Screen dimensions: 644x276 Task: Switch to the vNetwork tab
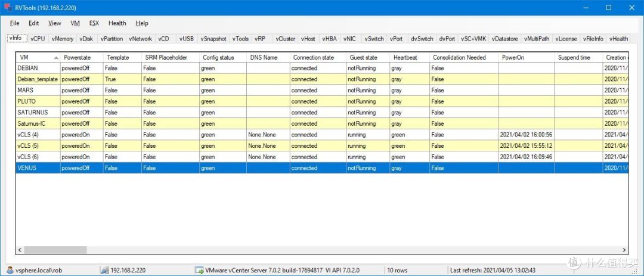click(x=141, y=39)
